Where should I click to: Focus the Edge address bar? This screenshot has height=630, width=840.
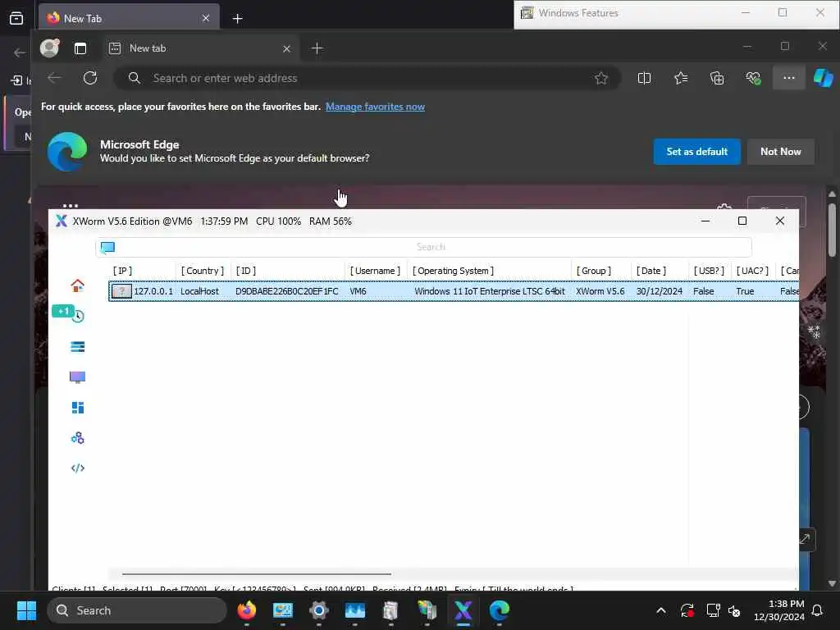pyautogui.click(x=367, y=78)
